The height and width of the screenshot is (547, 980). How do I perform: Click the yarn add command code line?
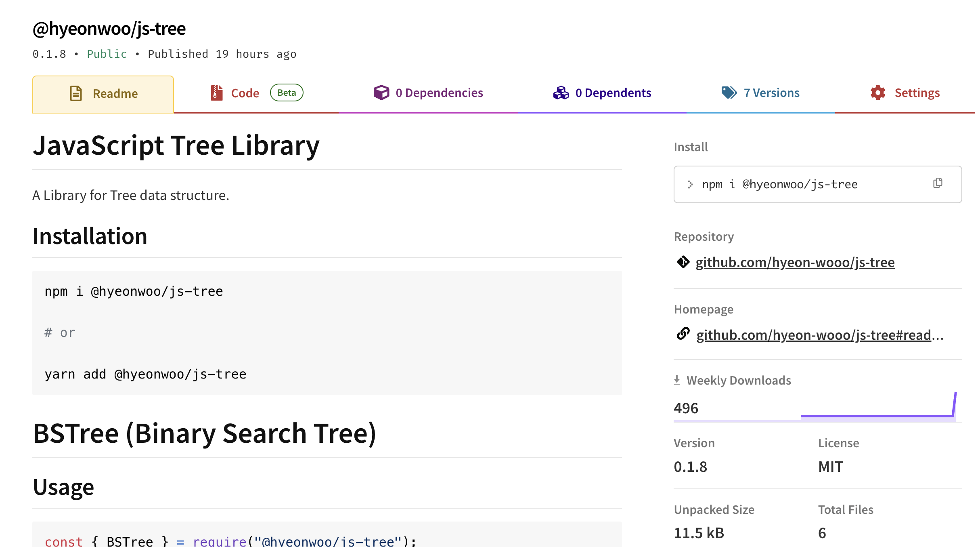point(145,374)
